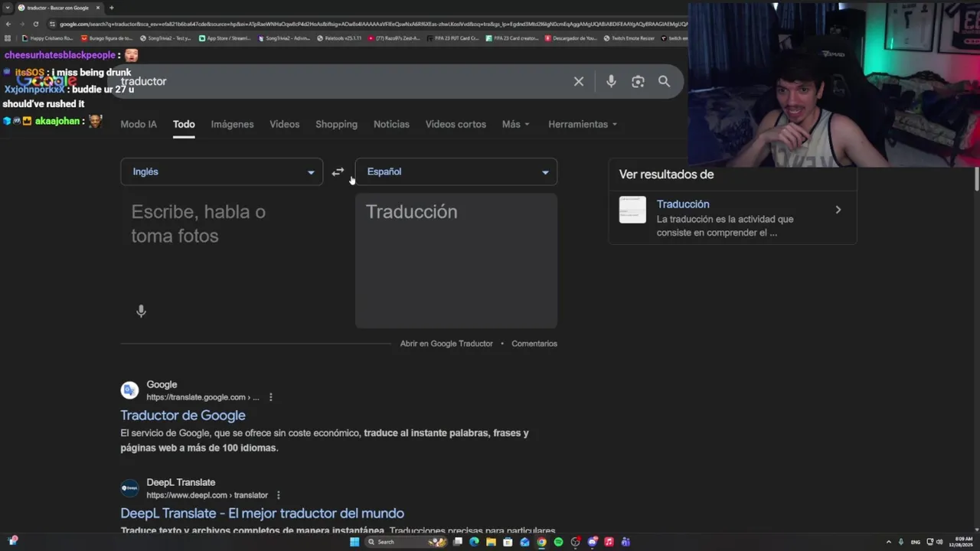Switch to Noticias tab

(391, 124)
